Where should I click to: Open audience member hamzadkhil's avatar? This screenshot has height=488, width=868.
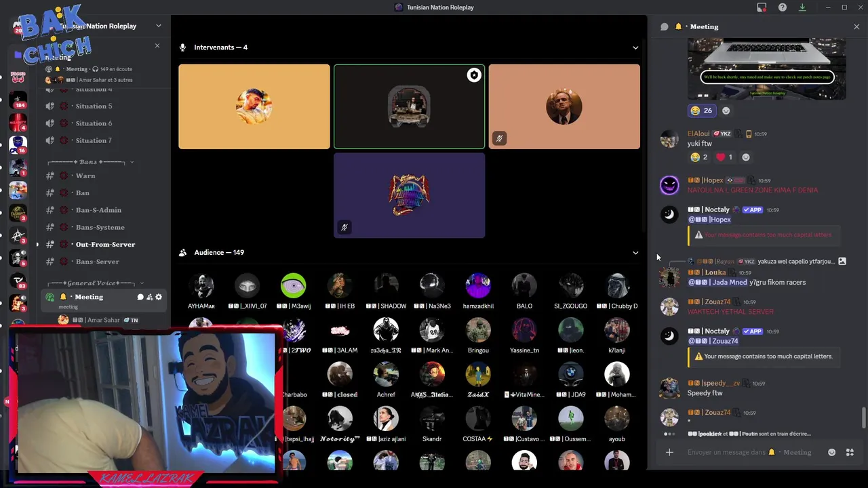coord(478,285)
